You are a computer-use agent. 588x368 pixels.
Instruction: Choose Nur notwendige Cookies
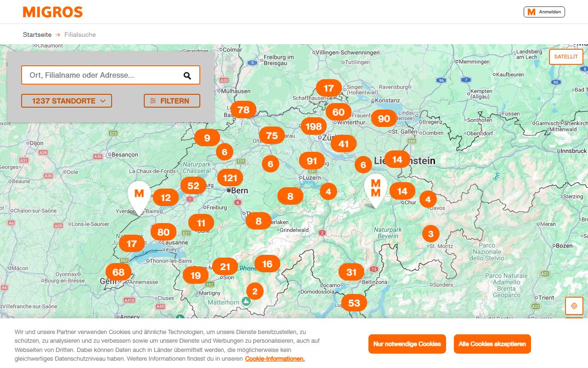(x=407, y=344)
